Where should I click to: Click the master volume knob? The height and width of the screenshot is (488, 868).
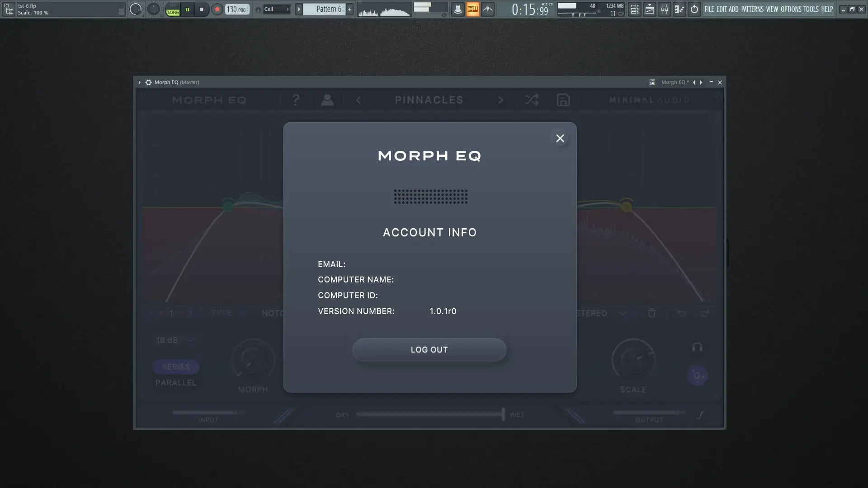(136, 9)
